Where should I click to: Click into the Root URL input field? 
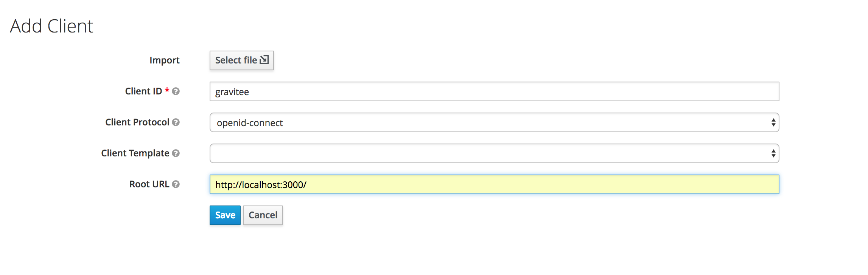[x=494, y=185]
